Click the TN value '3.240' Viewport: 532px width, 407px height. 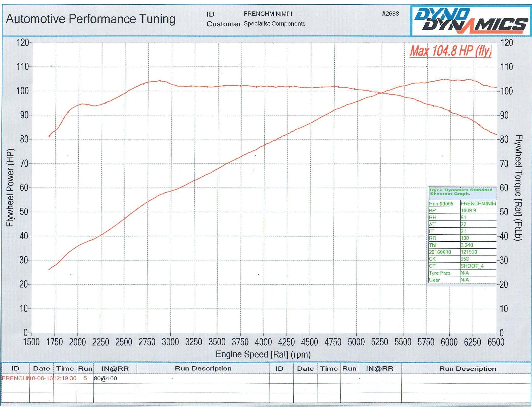(x=467, y=245)
